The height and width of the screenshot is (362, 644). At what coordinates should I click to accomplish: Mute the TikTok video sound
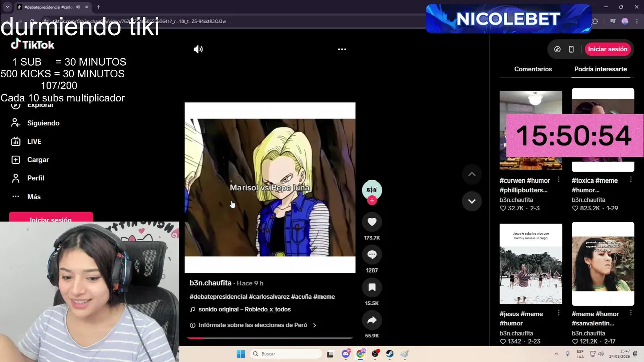[198, 49]
